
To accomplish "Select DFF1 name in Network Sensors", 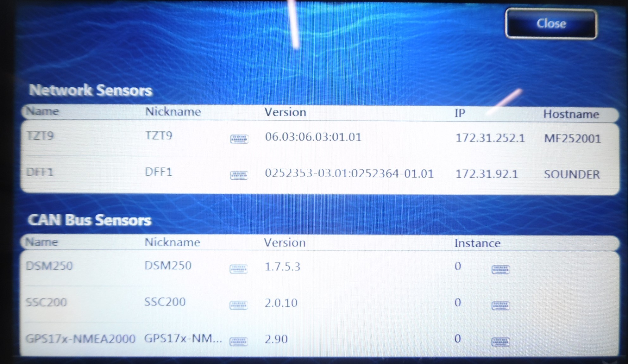I will tap(40, 172).
